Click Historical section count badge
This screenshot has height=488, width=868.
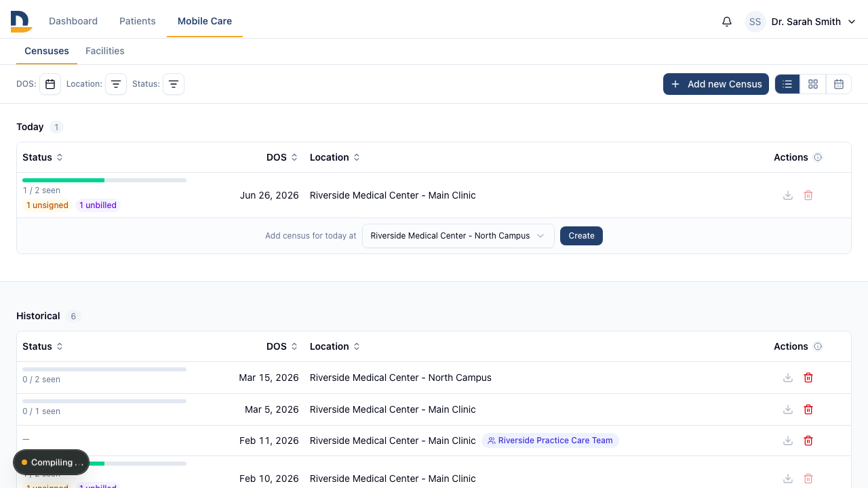73,316
